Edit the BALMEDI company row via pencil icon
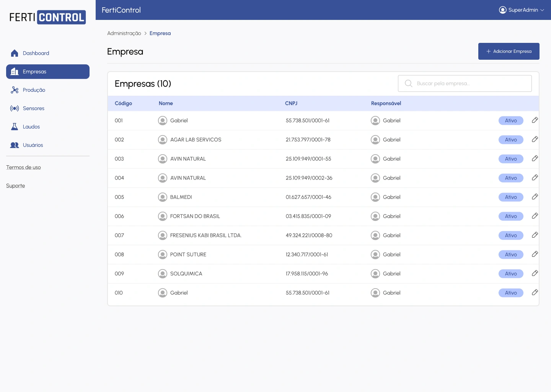551x392 pixels. coord(535,197)
